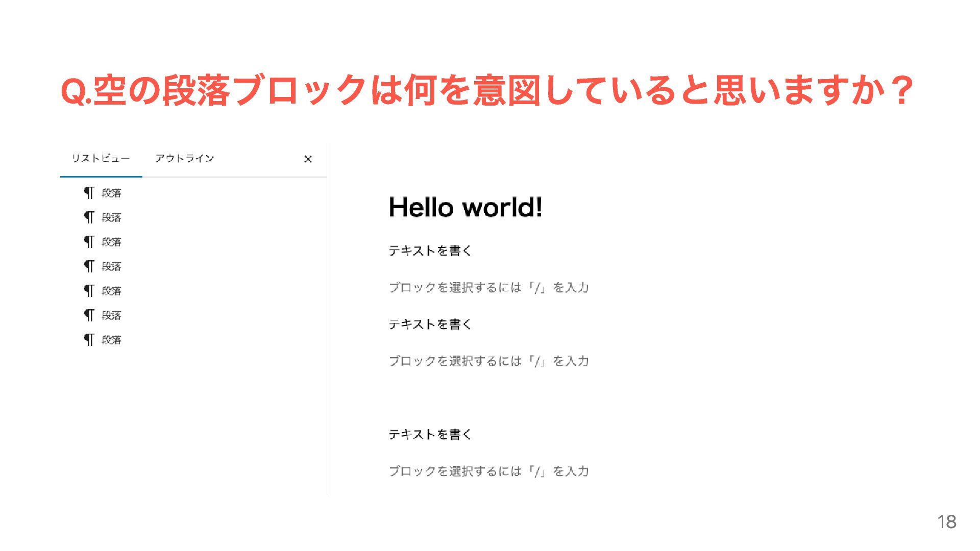This screenshot has width=980, height=551.
Task: Click the last paragraph block pilcrow icon
Action: (x=89, y=340)
